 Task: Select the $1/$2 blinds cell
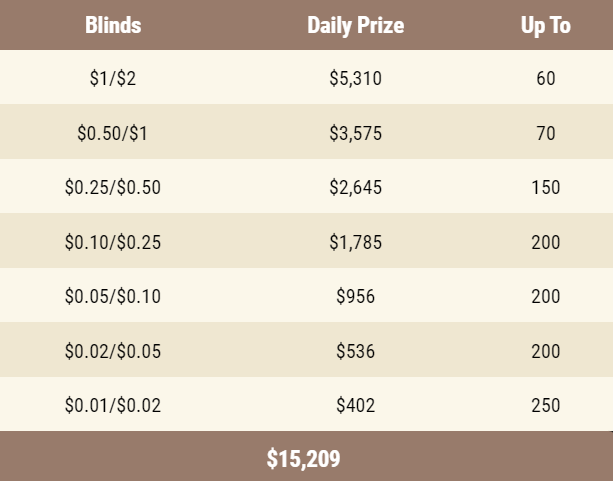pos(113,78)
